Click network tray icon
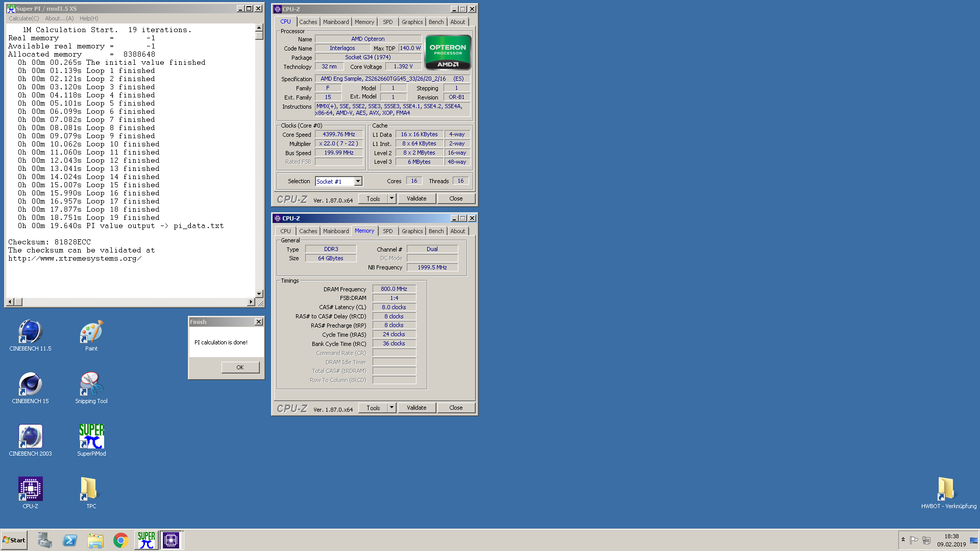Screen dimensions: 980x551 pyautogui.click(x=926, y=540)
